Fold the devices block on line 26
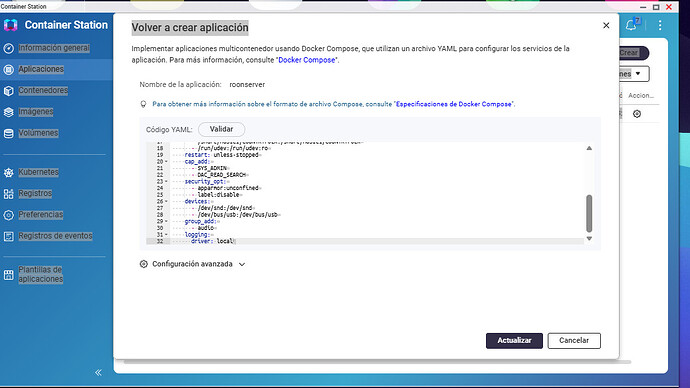 point(166,201)
